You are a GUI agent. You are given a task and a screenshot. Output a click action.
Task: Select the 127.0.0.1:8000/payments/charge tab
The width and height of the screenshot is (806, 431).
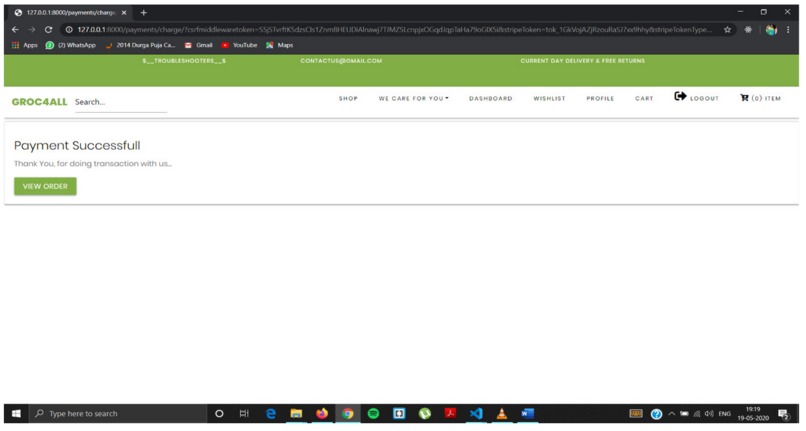71,12
